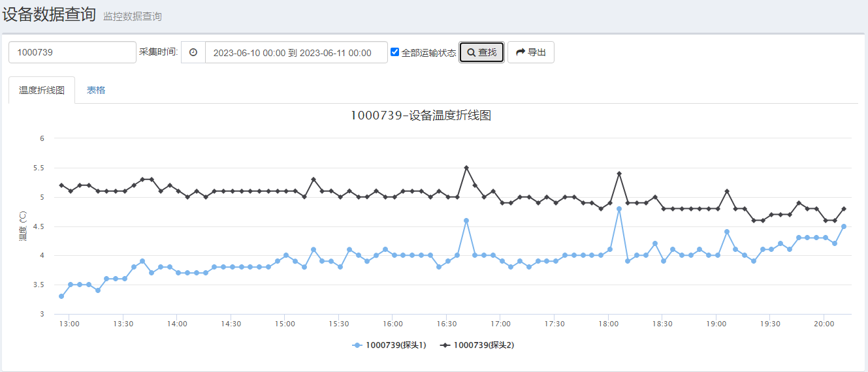
Task: Click the chart title 1000739-设备温度折线图
Action: point(421,116)
